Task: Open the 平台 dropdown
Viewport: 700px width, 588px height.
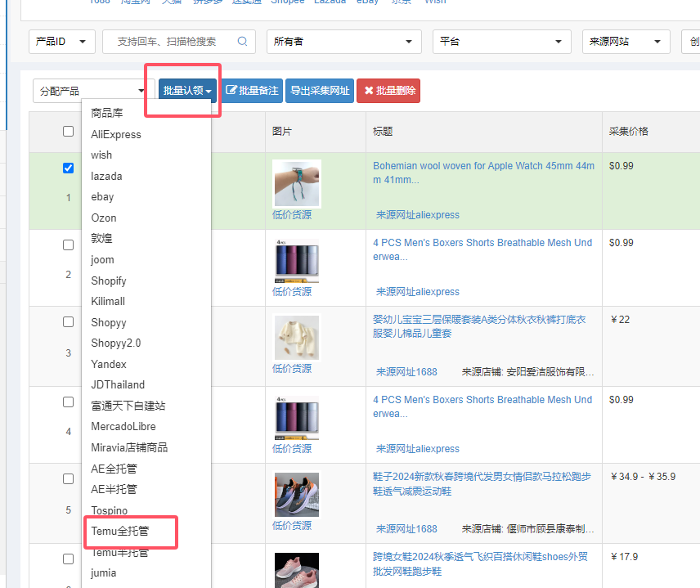Action: coord(502,42)
